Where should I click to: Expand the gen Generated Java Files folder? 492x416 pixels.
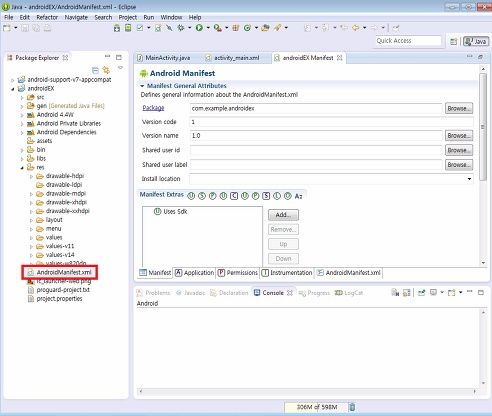point(22,106)
